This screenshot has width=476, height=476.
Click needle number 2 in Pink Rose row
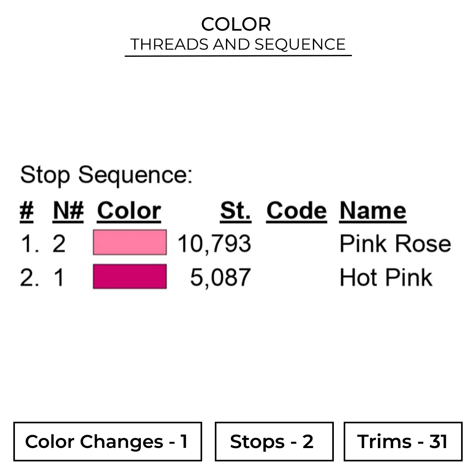(59, 244)
